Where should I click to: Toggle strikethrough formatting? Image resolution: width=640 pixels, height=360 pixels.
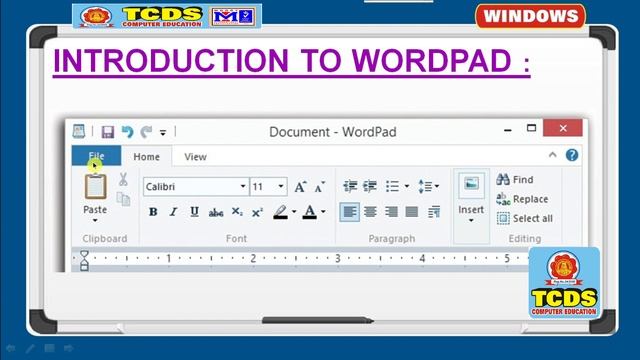point(216,212)
